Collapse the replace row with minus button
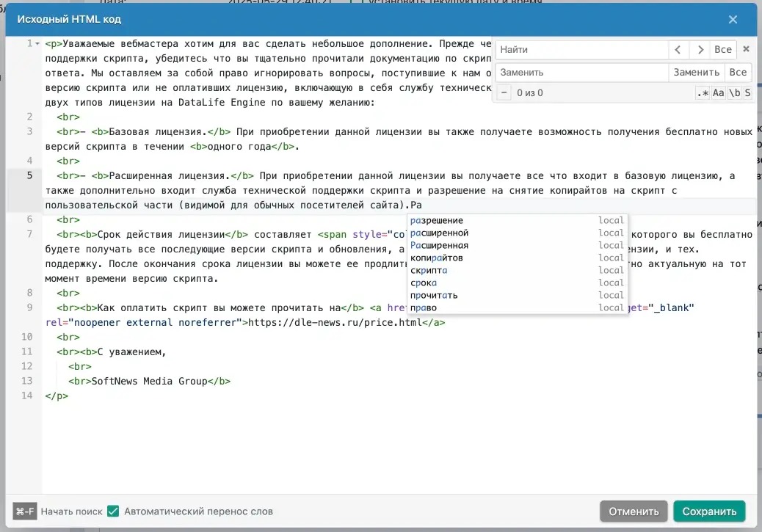This screenshot has height=532, width=762. point(504,93)
